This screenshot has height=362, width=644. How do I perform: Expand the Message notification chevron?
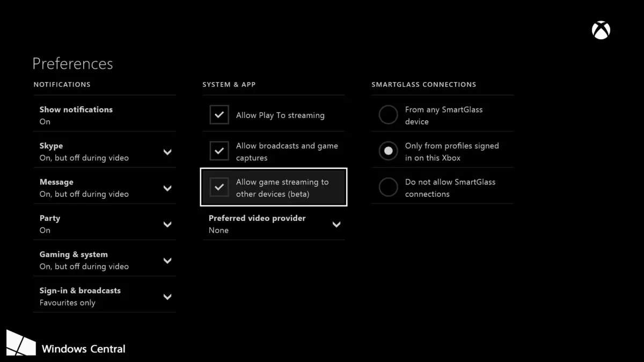click(167, 188)
